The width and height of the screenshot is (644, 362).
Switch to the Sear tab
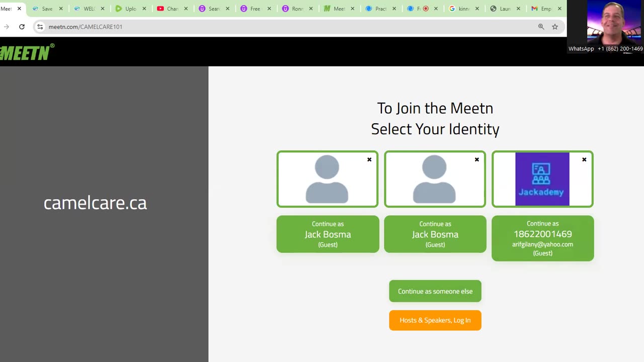click(213, 9)
